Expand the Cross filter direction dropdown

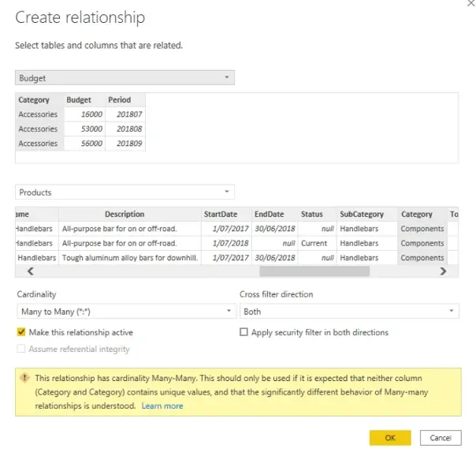coord(348,312)
